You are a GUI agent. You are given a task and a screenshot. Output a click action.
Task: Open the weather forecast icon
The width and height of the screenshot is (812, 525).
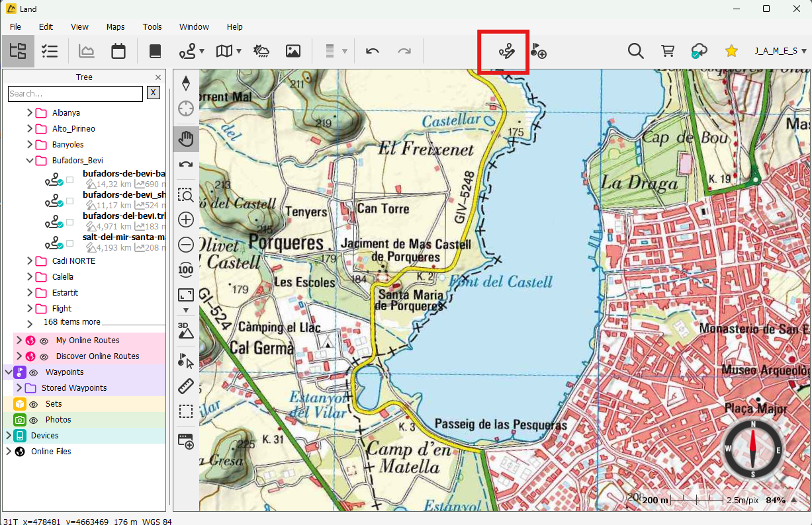point(261,51)
